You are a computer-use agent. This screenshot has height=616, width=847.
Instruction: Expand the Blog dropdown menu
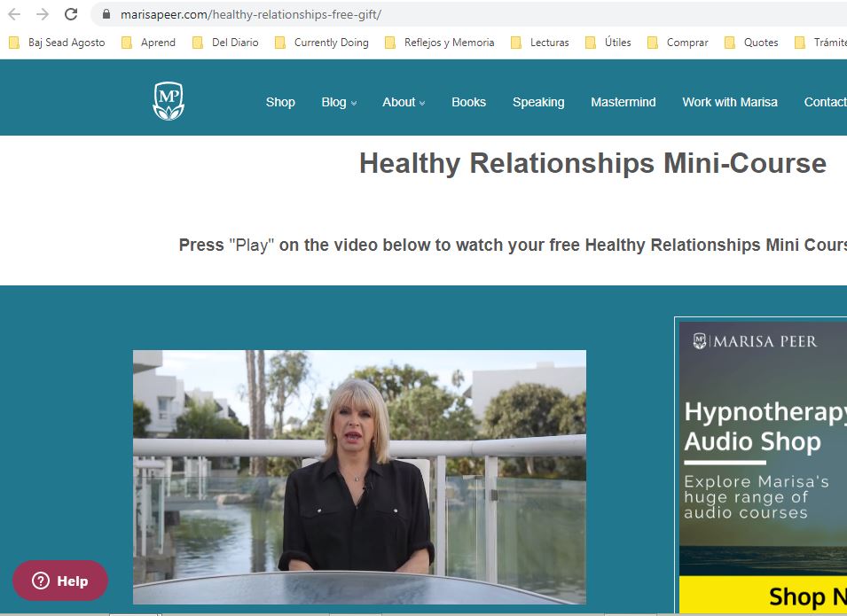[x=339, y=102]
